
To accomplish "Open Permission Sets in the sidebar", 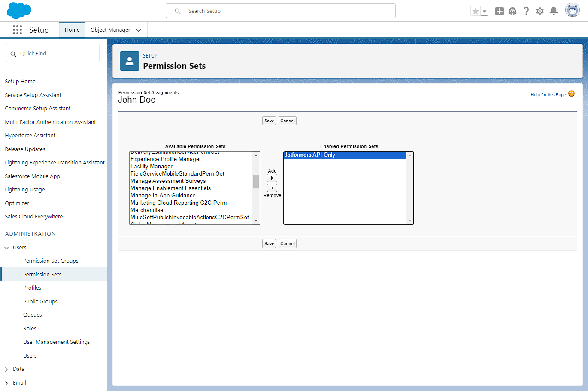I will (42, 275).
